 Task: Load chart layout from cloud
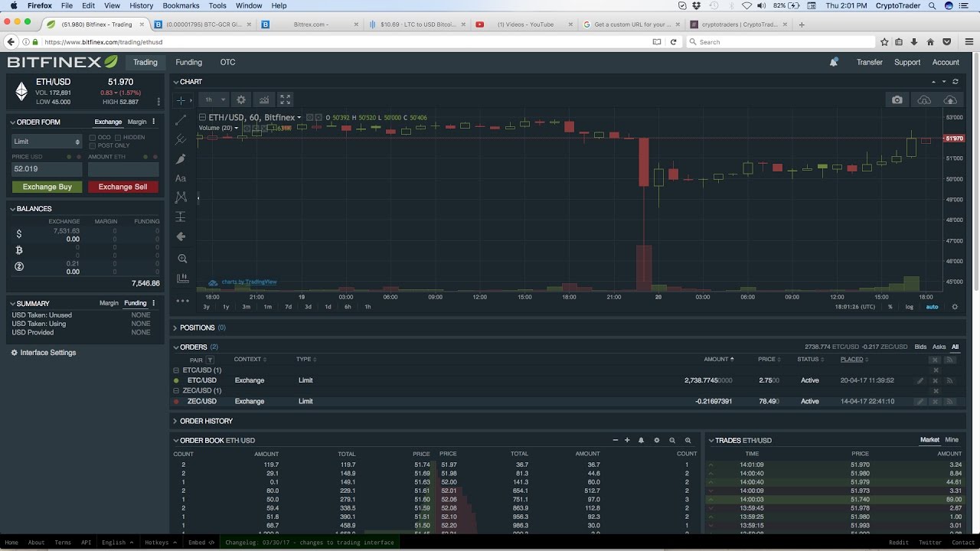(x=924, y=99)
